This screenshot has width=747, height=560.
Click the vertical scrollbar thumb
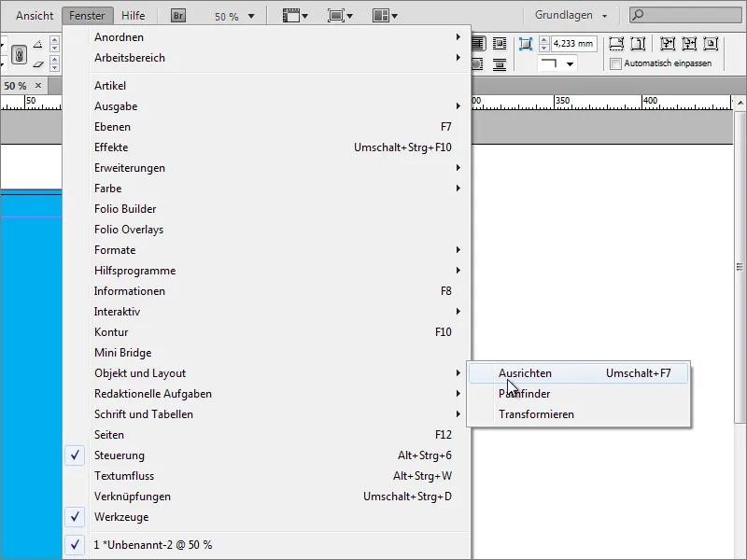740,267
